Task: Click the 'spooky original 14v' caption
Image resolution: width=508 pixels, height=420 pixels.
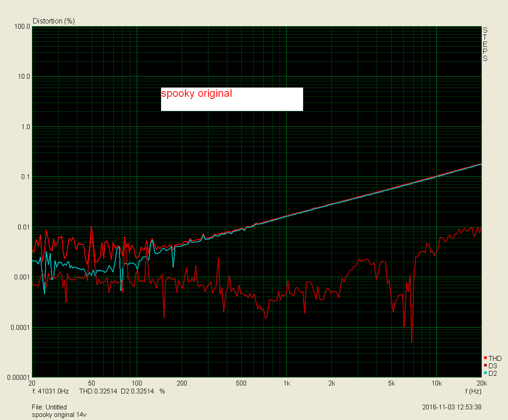Action: 59,415
